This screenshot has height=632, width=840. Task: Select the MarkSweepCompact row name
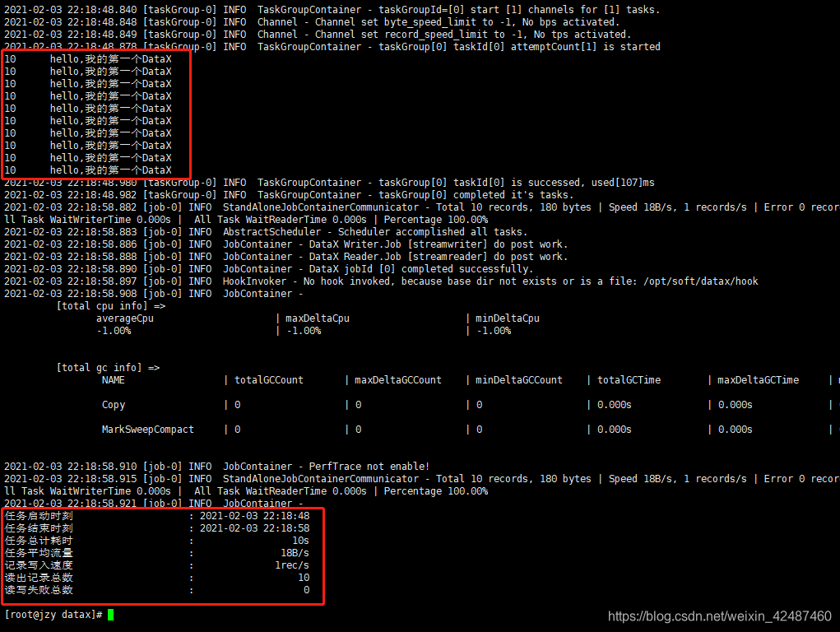tap(148, 430)
